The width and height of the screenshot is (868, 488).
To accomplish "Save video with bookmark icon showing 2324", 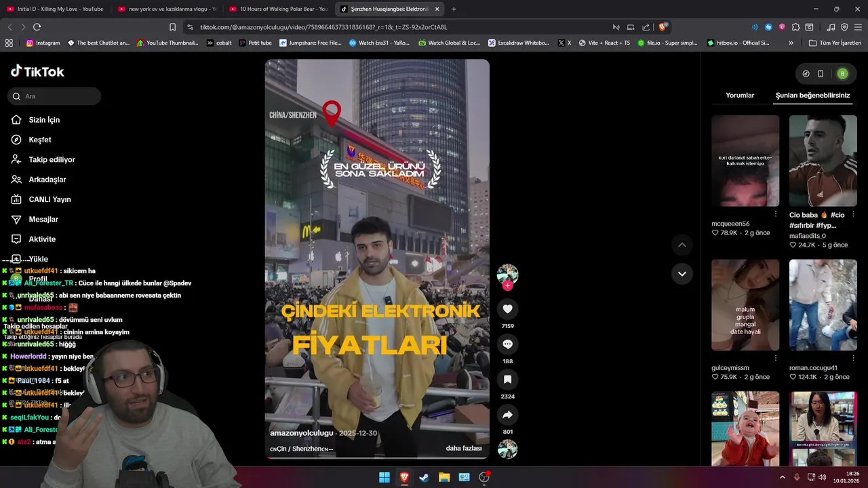I will [507, 380].
